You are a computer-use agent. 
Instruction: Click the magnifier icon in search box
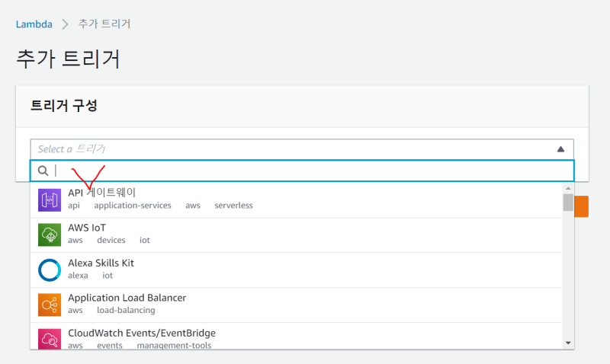(43, 171)
